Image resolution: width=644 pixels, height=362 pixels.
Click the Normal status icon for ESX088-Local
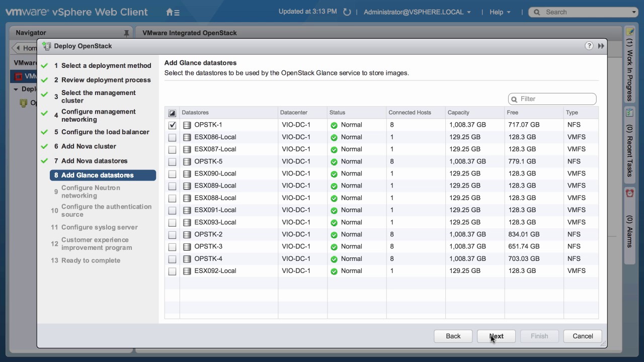[x=334, y=198]
